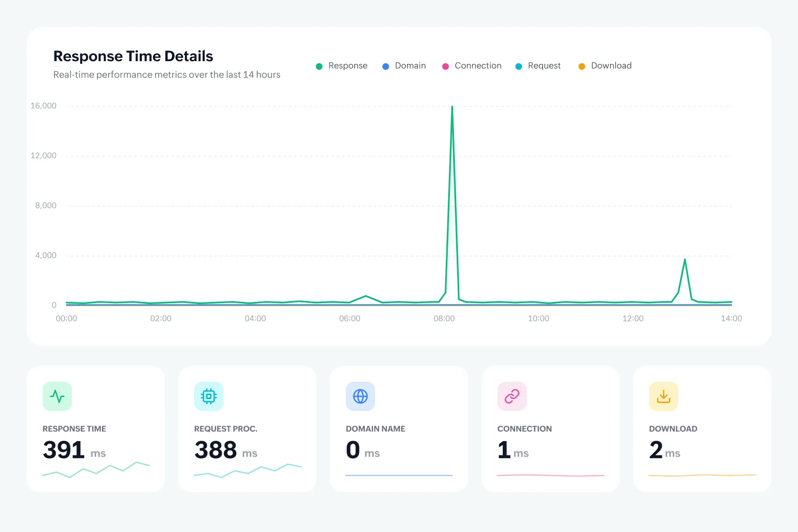The image size is (798, 532).
Task: Click the 08:00 time axis label
Action: pyautogui.click(x=444, y=318)
